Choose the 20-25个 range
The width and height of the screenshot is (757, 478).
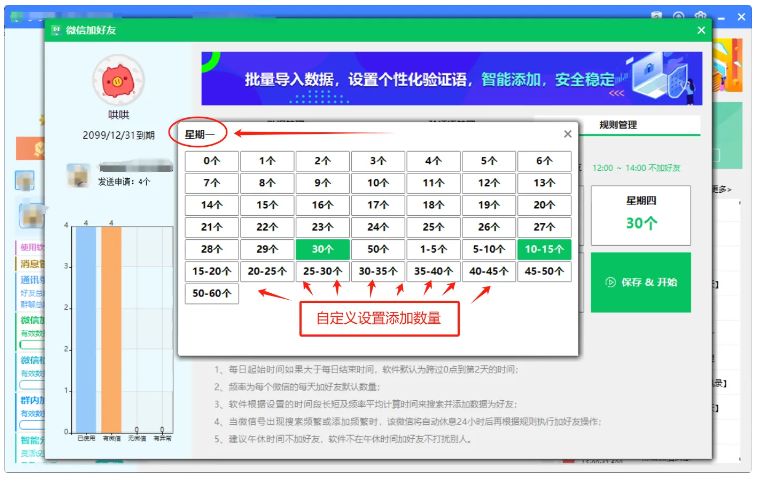pyautogui.click(x=267, y=271)
